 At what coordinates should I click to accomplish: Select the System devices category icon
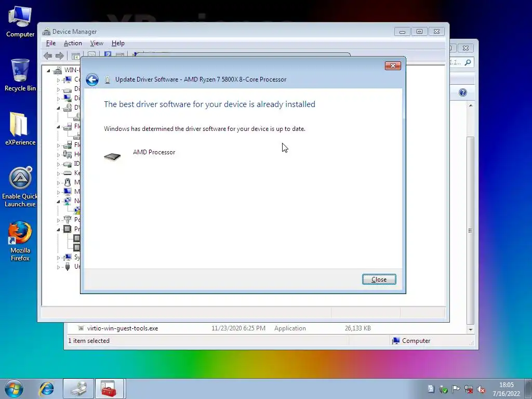[68, 257]
